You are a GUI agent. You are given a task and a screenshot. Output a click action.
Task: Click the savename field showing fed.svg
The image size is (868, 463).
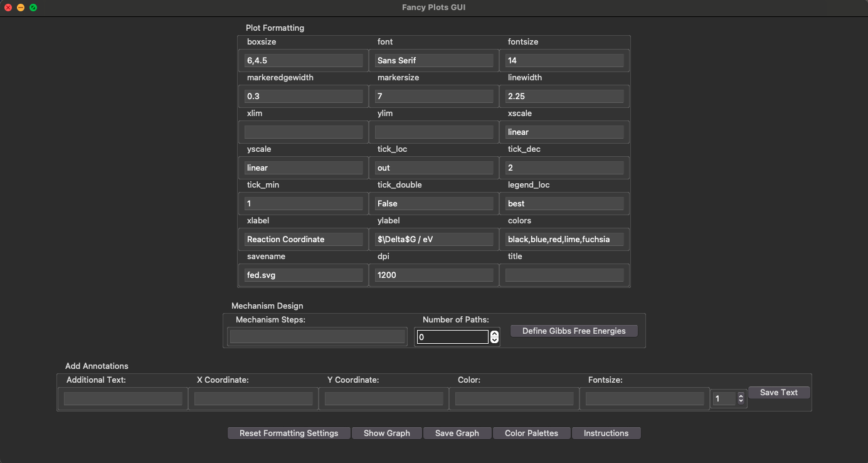[304, 275]
